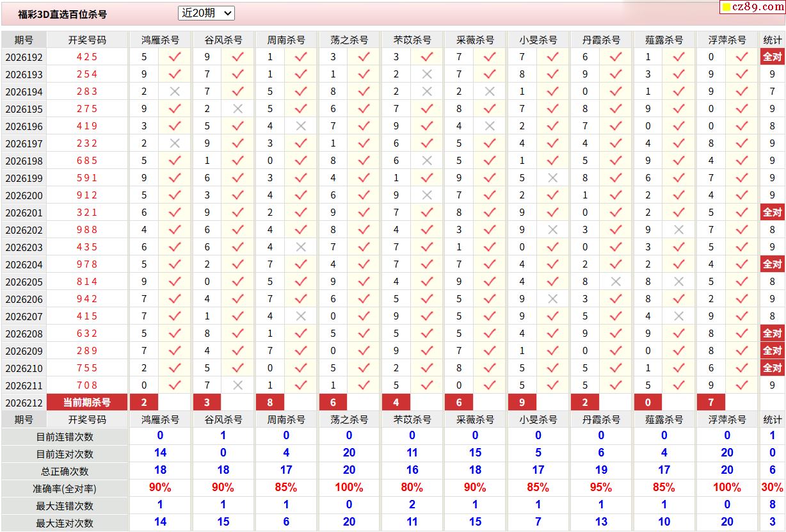The image size is (786, 532).
Task: Click the red checkmark for 鸿雁 in 2026192
Action: (175, 56)
